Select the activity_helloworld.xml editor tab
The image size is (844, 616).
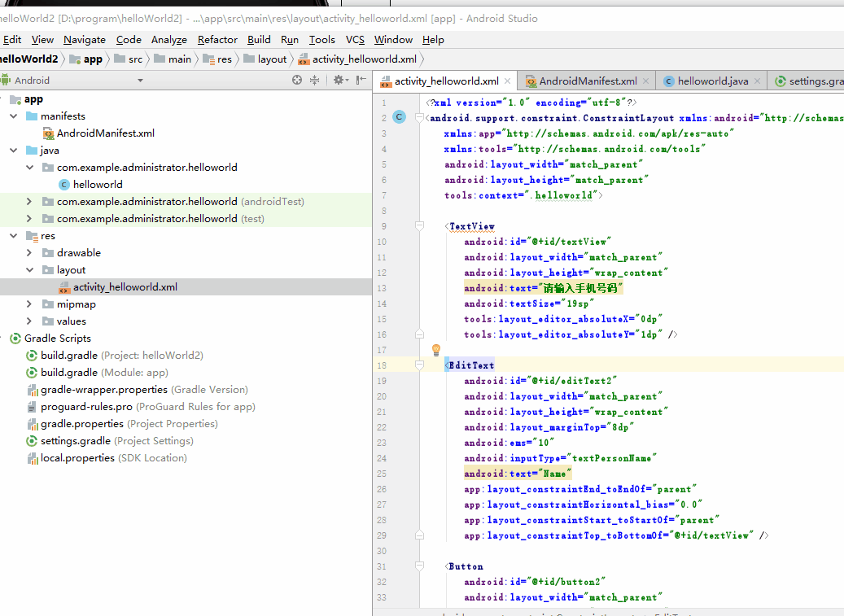click(x=446, y=81)
